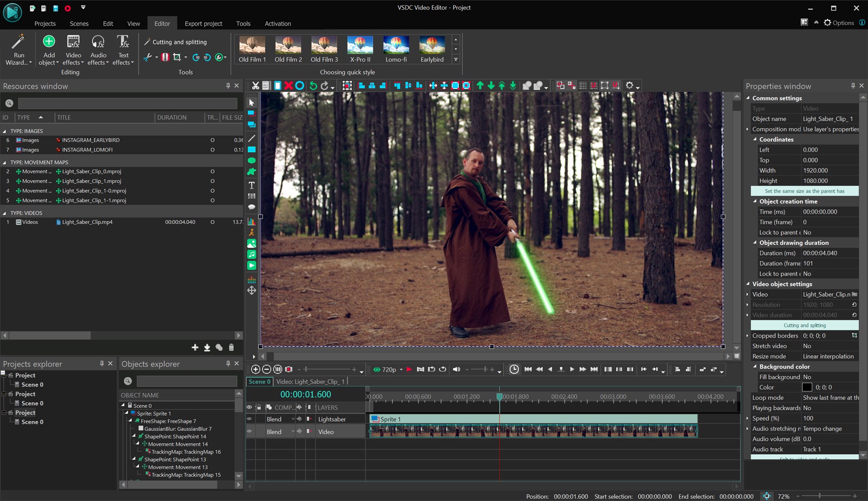Open Text effects menu
The height and width of the screenshot is (501, 868).
coord(123,50)
